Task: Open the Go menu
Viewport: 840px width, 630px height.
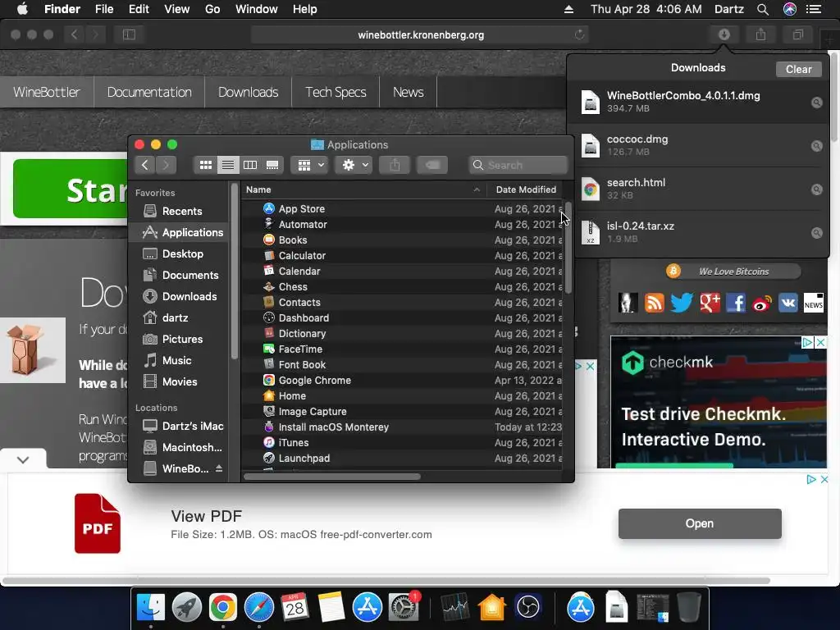Action: (x=212, y=9)
